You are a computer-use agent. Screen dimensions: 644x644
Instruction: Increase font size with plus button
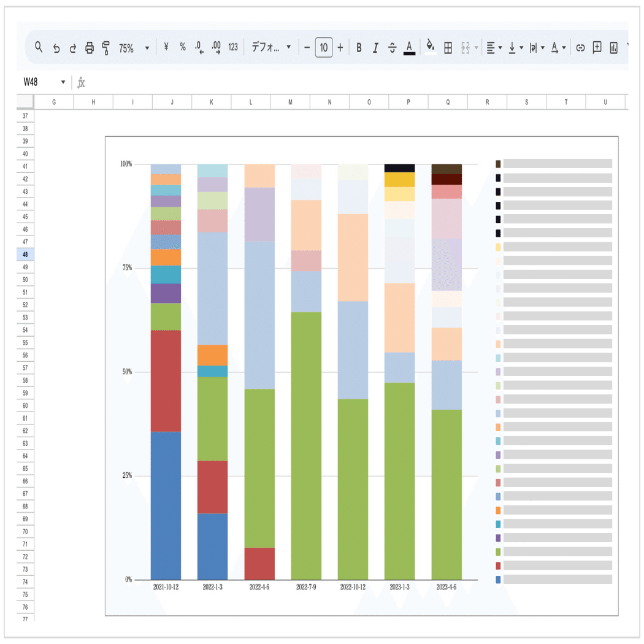pos(340,48)
